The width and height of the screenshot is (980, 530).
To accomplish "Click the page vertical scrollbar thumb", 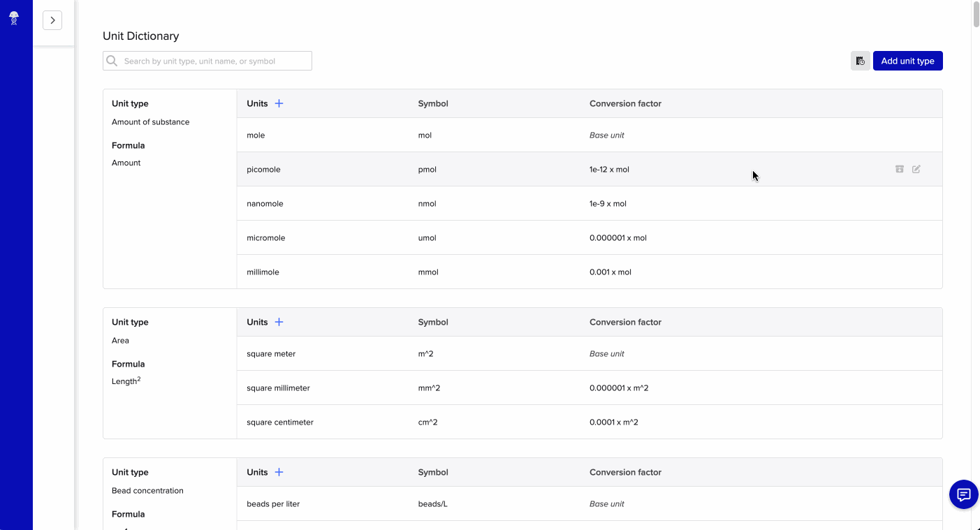I will coord(976,15).
